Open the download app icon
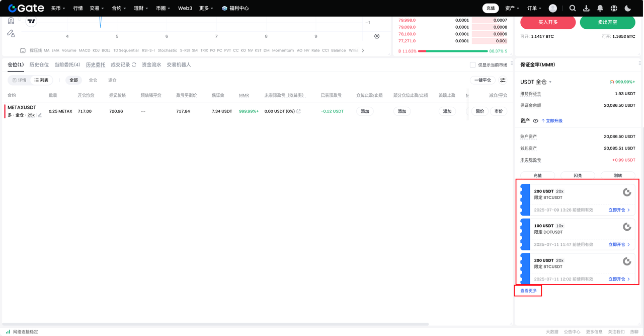Image resolution: width=644 pixels, height=336 pixels. tap(586, 8)
